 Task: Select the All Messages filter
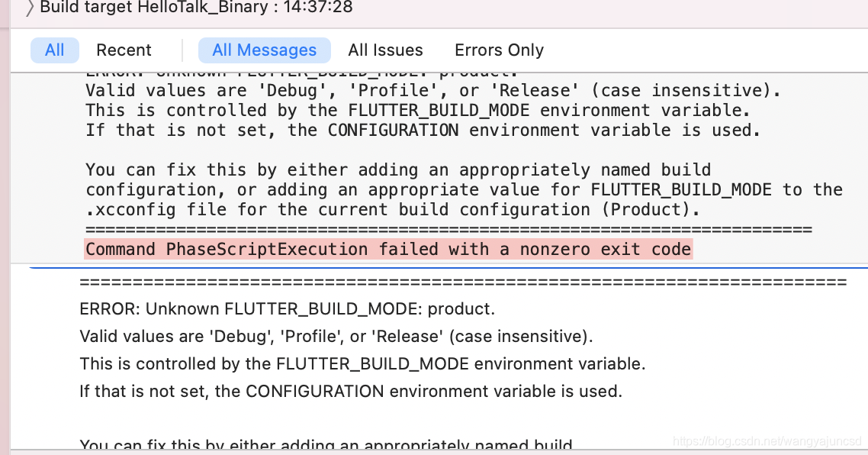click(x=265, y=50)
